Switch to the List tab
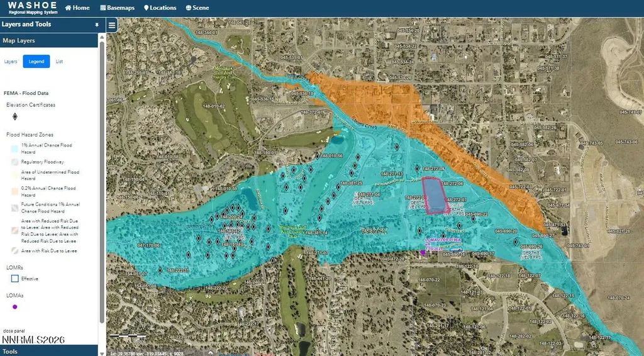 click(x=59, y=62)
